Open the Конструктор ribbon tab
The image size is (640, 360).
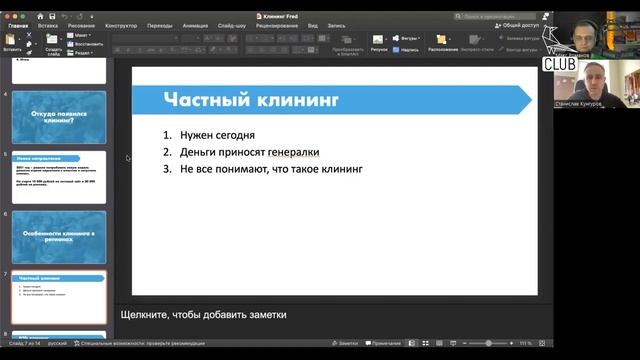pyautogui.click(x=121, y=26)
